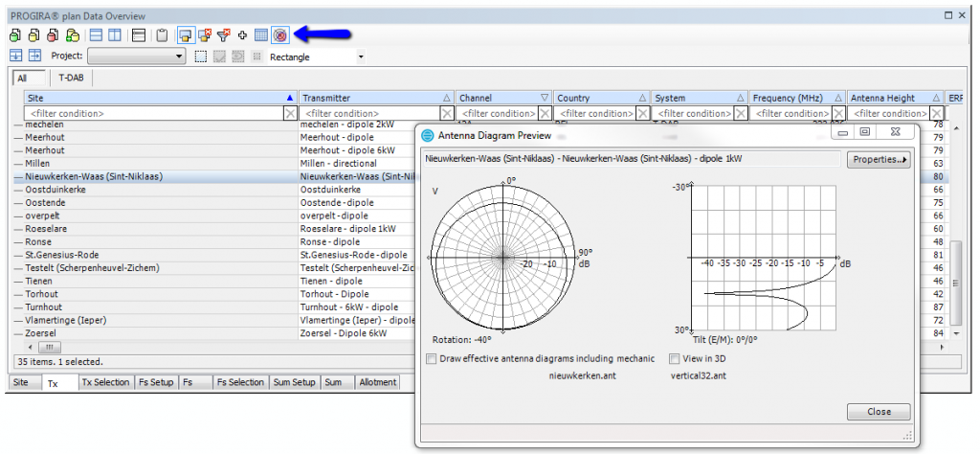Screen dimensions: 980x454
Task: Switch to the T-DAB tab
Action: tap(71, 79)
